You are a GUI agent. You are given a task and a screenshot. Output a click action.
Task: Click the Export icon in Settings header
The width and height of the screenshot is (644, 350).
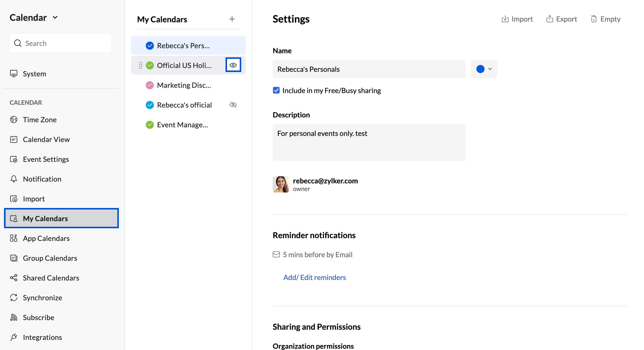coord(550,19)
